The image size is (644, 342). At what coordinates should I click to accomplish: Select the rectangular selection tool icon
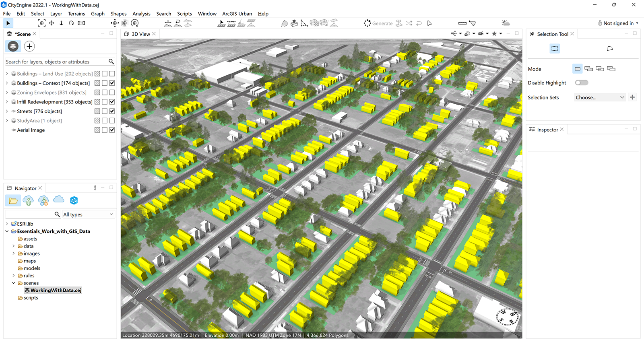[555, 48]
